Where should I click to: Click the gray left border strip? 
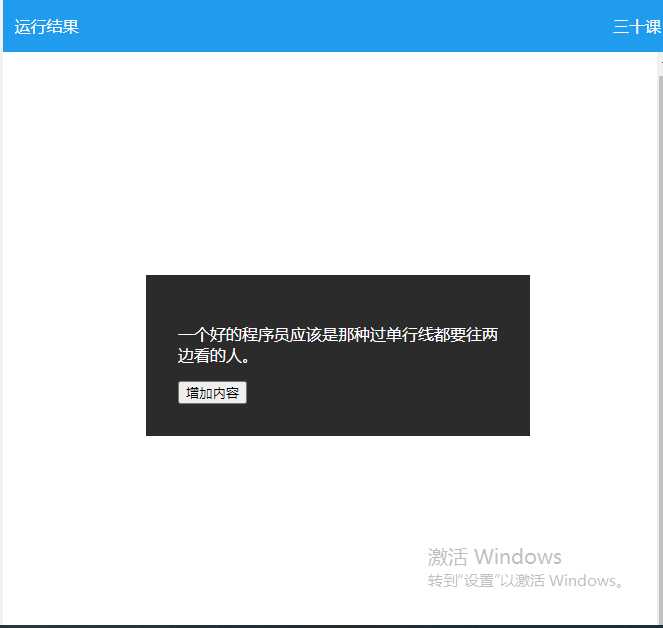(1, 340)
